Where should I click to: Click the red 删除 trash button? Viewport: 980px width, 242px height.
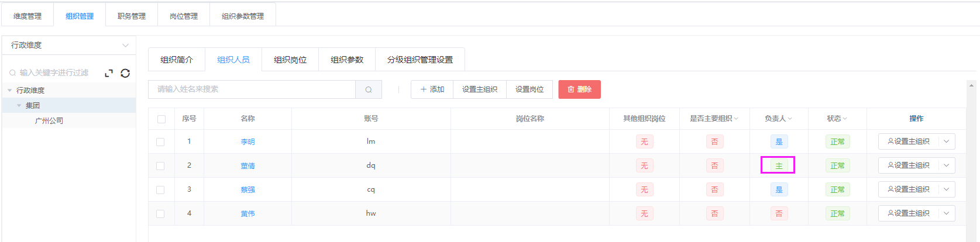coord(579,89)
